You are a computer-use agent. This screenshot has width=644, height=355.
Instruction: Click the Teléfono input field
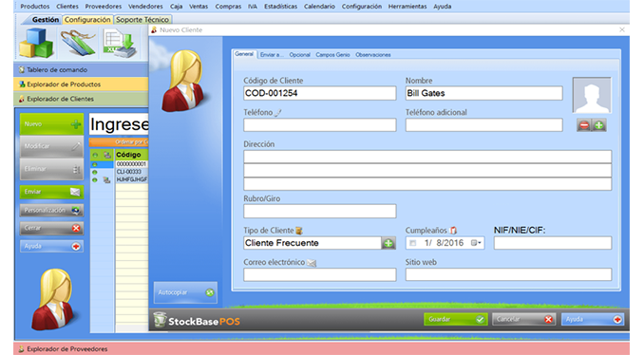[x=319, y=124]
